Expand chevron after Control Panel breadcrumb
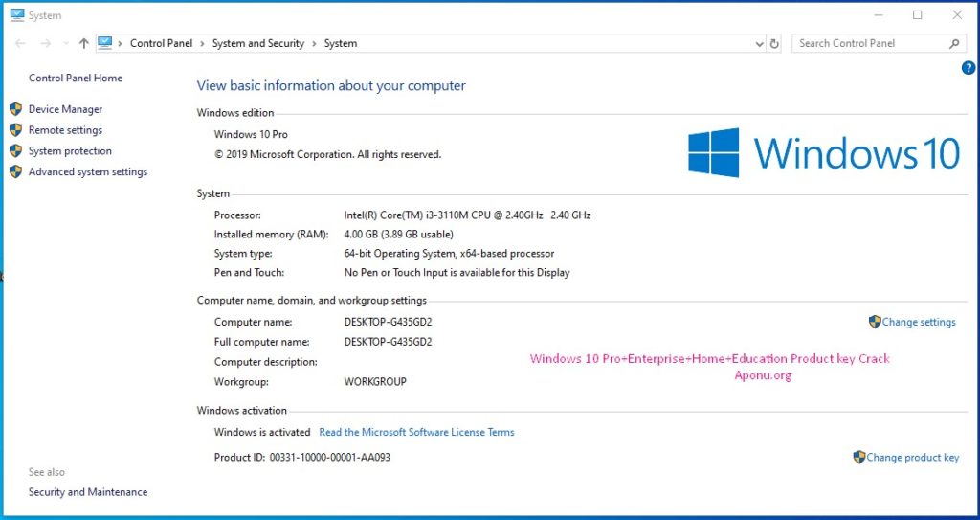Viewport: 980px width, 520px height. pos(203,44)
